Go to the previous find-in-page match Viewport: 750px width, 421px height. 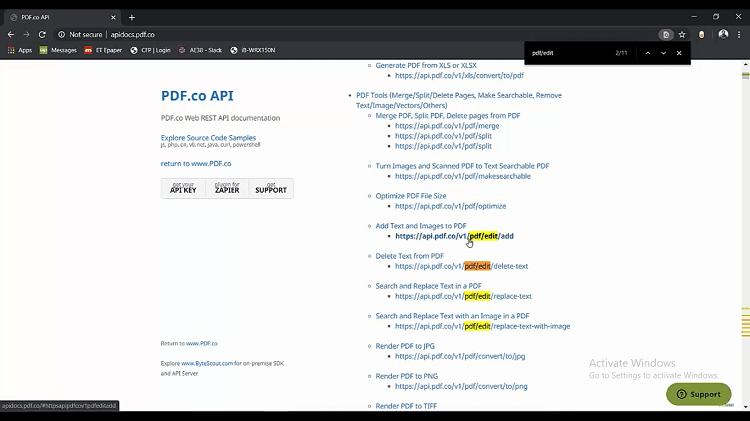[x=647, y=53]
